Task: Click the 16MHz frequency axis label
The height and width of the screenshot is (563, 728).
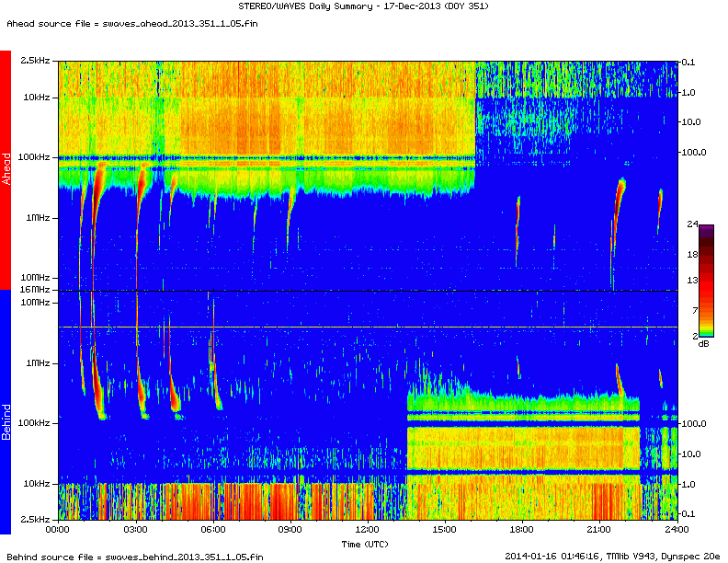Action: 35,290
